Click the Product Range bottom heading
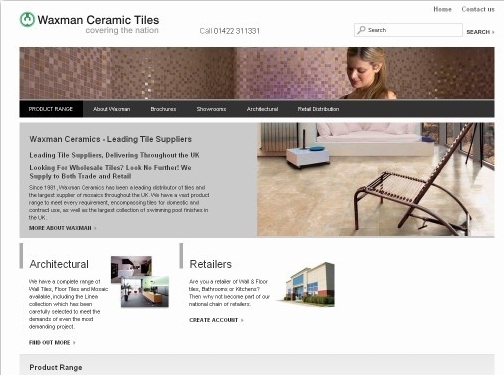 [x=56, y=367]
